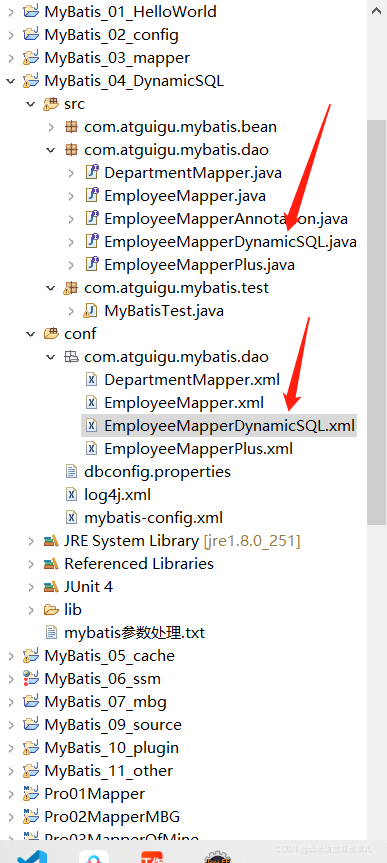Click the DepartmentMapper.xml file icon
This screenshot has height=863, width=387.
[x=92, y=380]
